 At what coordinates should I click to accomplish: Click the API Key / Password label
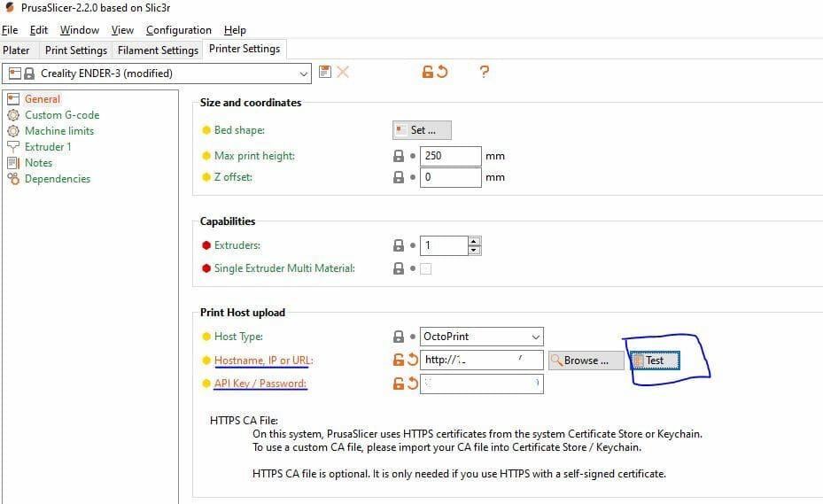260,384
